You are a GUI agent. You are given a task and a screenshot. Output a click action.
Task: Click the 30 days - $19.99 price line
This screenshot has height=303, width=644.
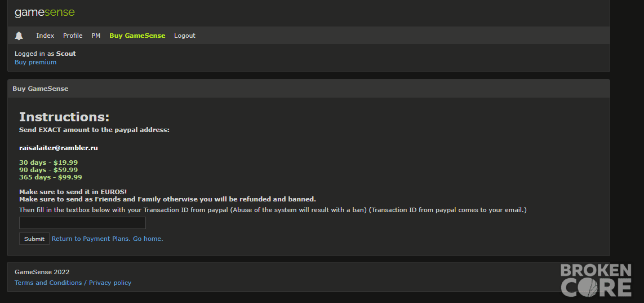(48, 163)
